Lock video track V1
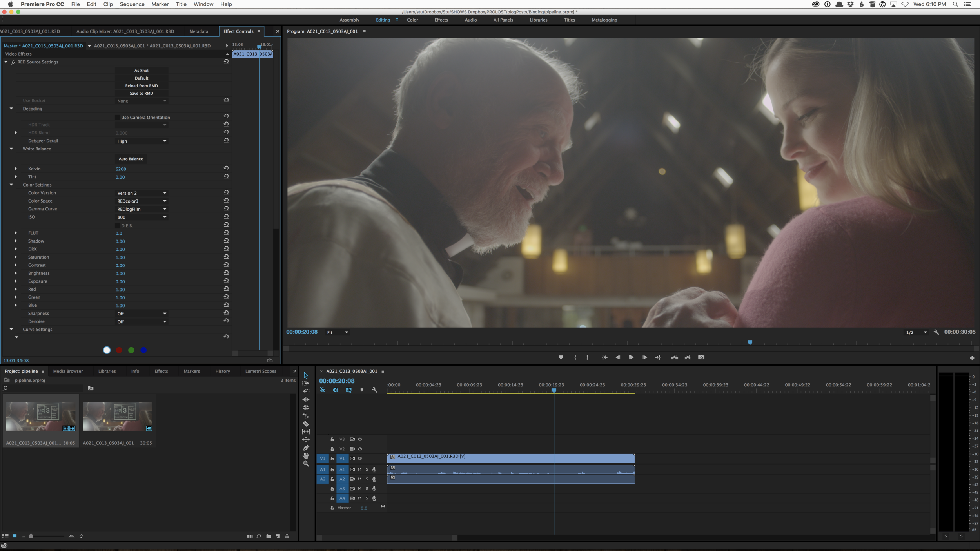Viewport: 980px width, 551px height. coord(332,459)
